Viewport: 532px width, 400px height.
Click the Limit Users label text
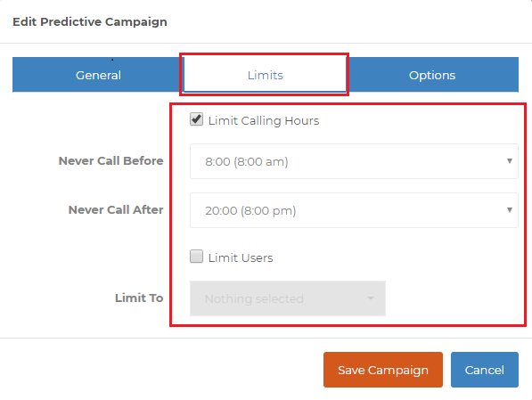pos(241,257)
